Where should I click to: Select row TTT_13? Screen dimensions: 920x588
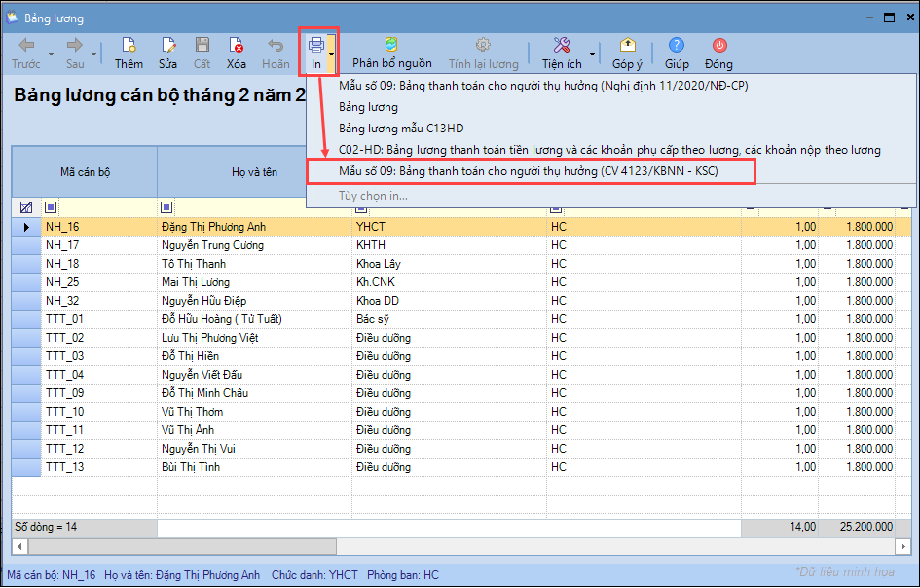pyautogui.click(x=64, y=467)
